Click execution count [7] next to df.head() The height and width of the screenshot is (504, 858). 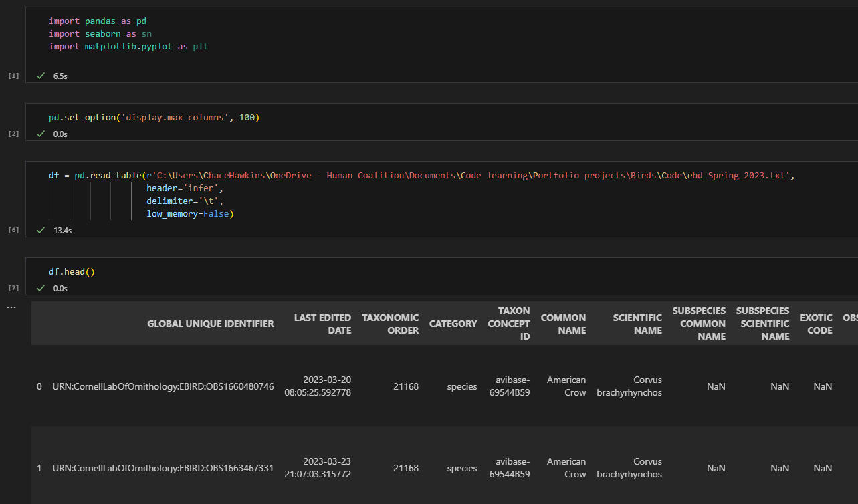tap(13, 287)
